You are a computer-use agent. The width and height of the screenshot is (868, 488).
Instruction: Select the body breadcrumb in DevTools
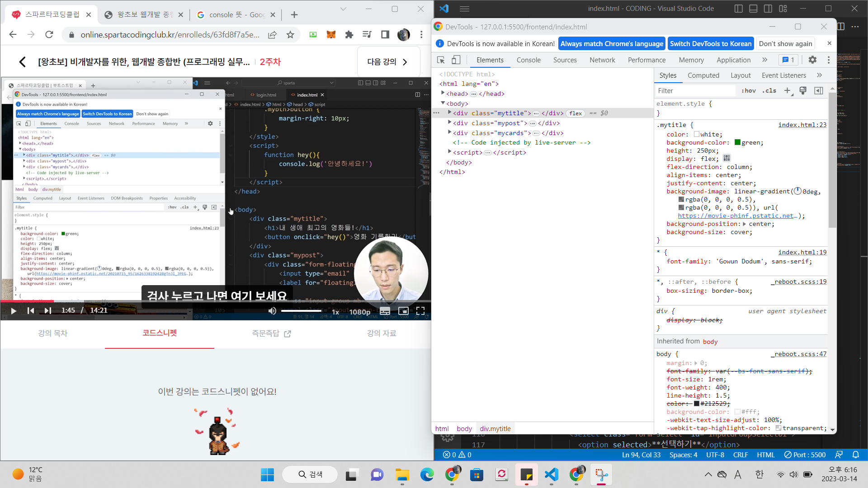pos(464,429)
